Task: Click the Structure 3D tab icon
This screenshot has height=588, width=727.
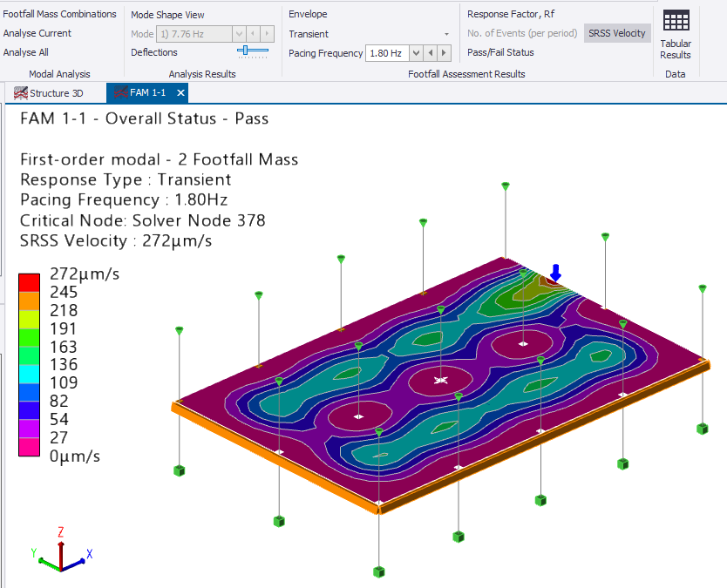Action: (21, 93)
